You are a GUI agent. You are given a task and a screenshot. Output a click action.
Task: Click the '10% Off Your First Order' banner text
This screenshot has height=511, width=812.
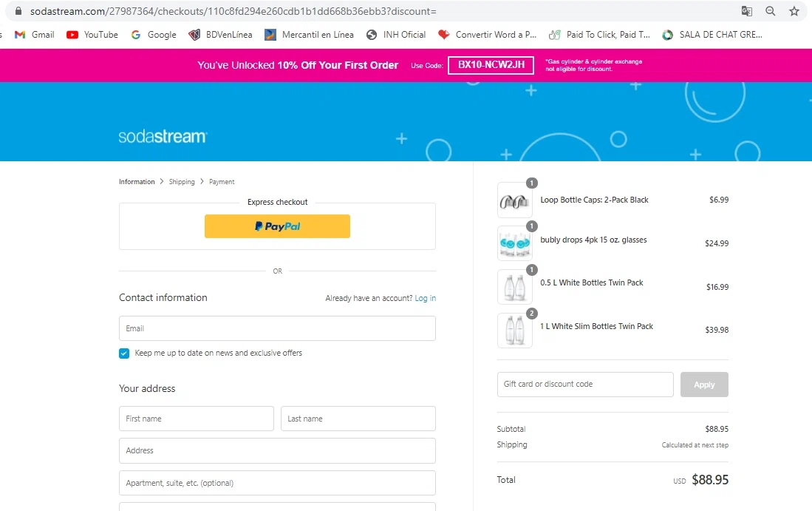click(x=338, y=65)
